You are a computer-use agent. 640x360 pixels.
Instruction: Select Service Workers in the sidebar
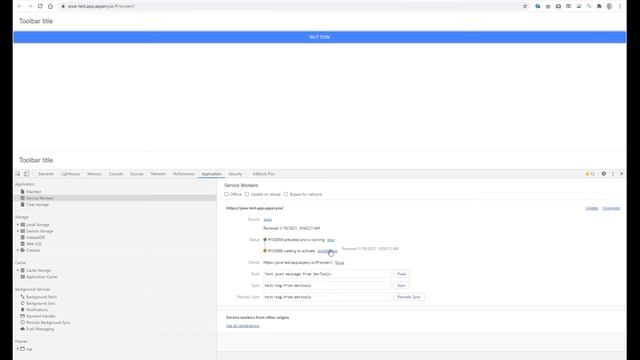click(x=40, y=198)
